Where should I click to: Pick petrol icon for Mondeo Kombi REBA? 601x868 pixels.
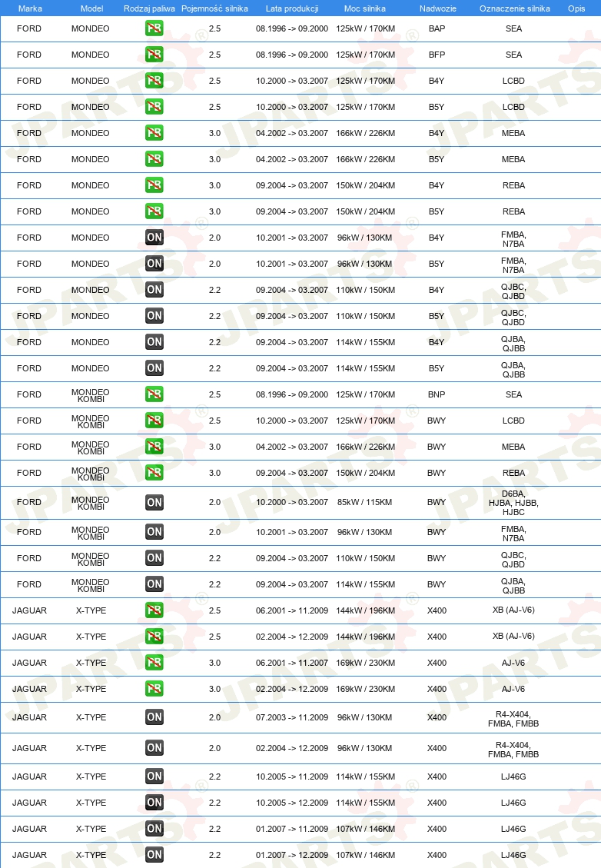tap(154, 473)
